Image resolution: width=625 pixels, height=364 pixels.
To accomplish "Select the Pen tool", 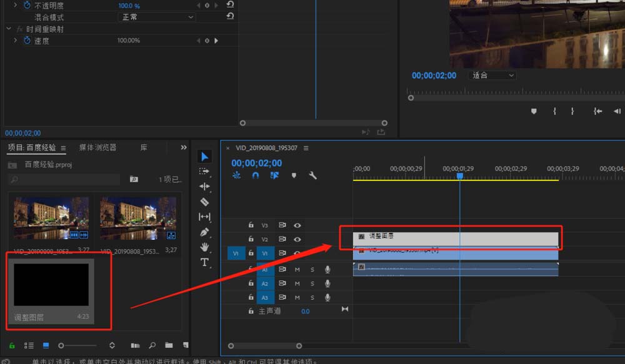I will tap(204, 232).
